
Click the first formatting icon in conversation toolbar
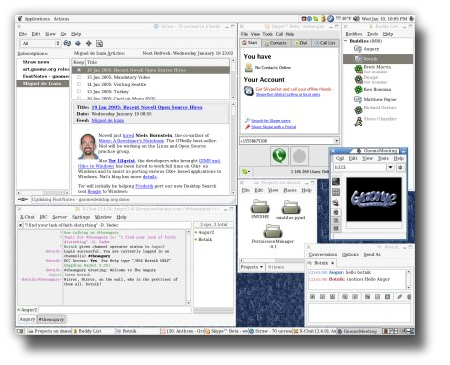click(313, 296)
